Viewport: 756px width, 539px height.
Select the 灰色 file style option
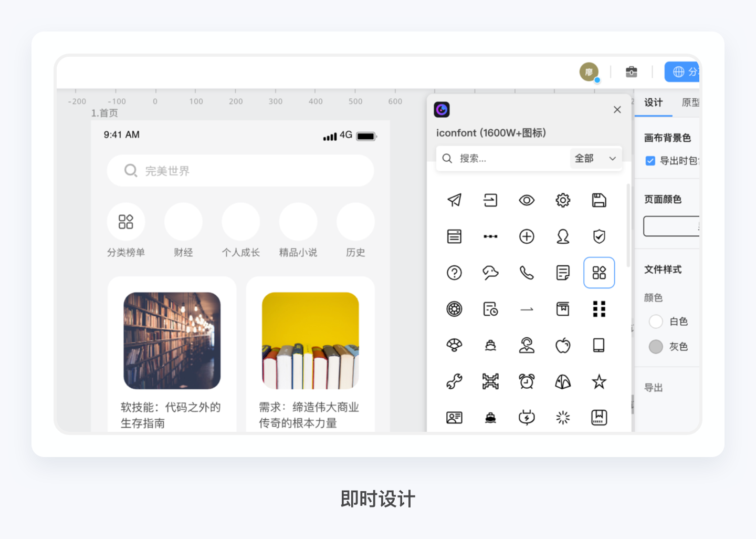[656, 346]
